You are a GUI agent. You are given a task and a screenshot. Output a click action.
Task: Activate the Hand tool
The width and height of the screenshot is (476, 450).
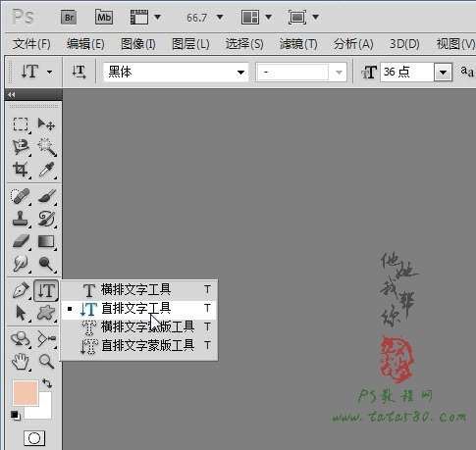pyautogui.click(x=21, y=362)
